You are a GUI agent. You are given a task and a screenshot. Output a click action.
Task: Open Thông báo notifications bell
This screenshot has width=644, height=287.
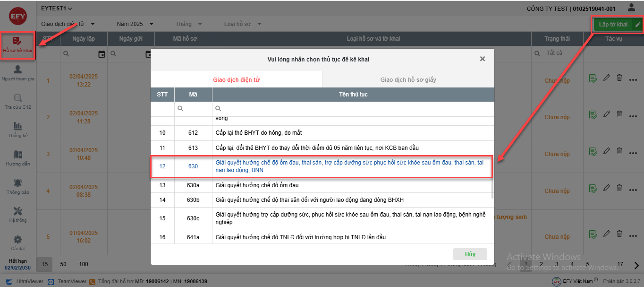pyautogui.click(x=17, y=186)
